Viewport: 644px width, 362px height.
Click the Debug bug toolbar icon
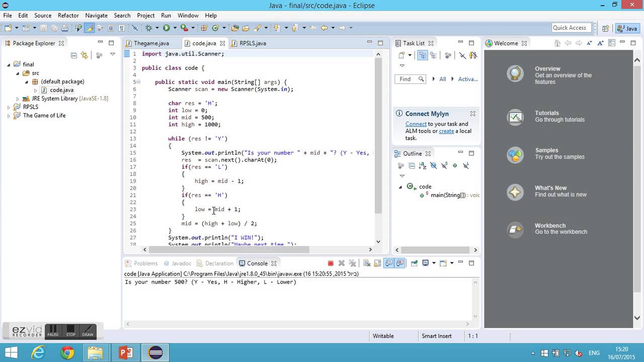(148, 28)
